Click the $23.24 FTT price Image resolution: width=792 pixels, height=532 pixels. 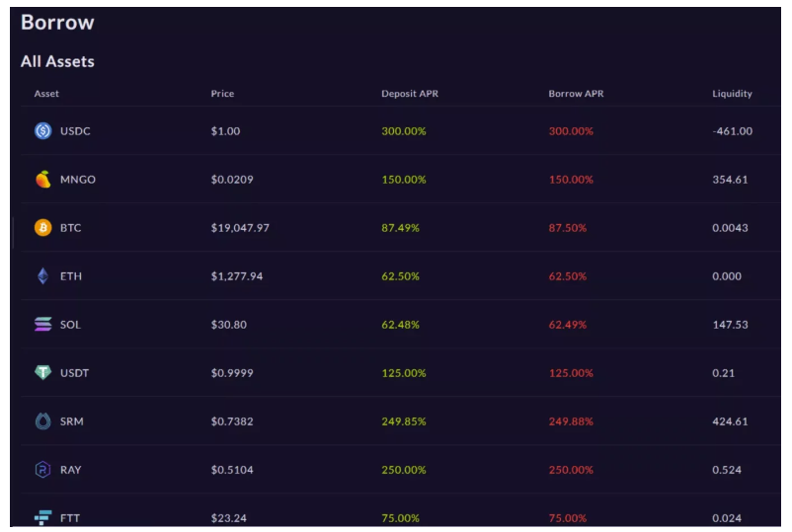(x=229, y=518)
